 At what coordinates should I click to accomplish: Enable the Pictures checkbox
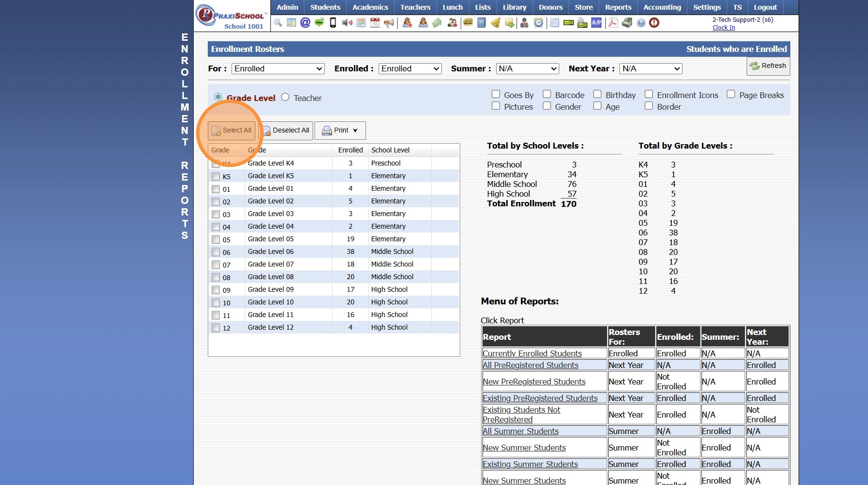pyautogui.click(x=496, y=106)
